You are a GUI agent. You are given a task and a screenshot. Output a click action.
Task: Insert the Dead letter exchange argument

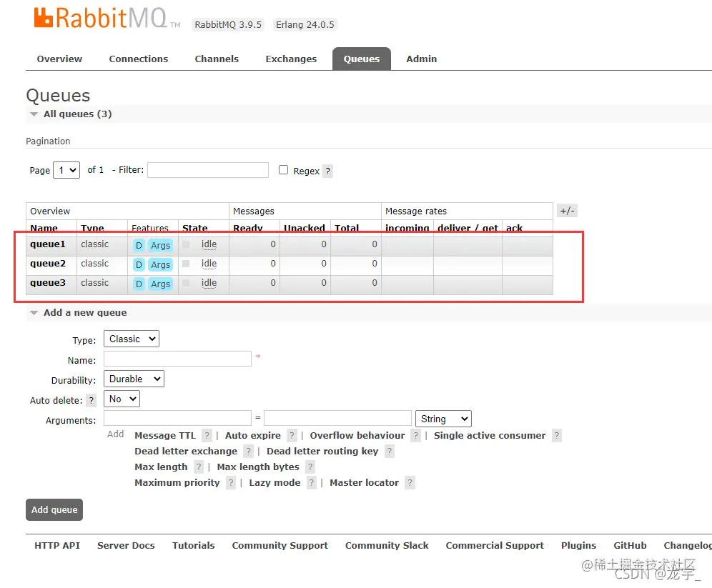coord(186,452)
